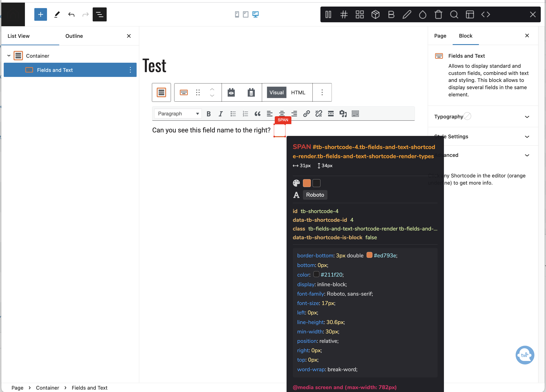Open options for Fields and Text row
546x392 pixels.
(130, 70)
